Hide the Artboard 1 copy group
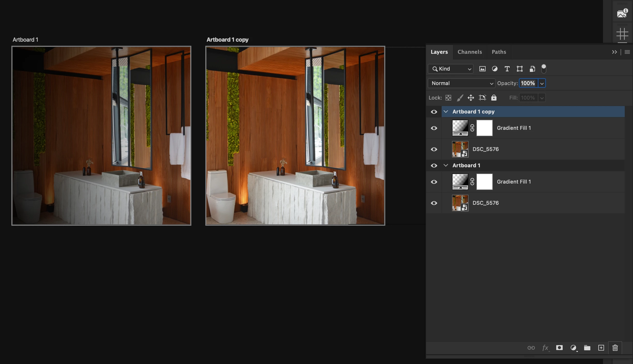633x364 pixels. [434, 112]
